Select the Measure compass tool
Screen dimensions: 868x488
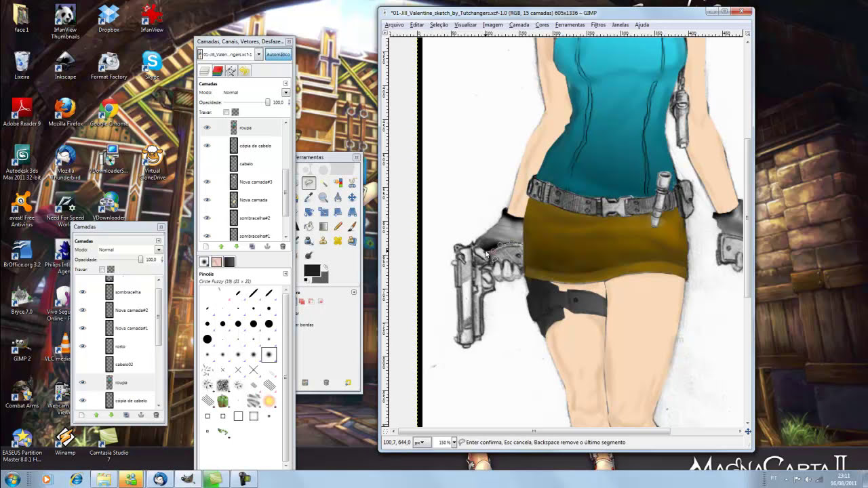pos(338,197)
